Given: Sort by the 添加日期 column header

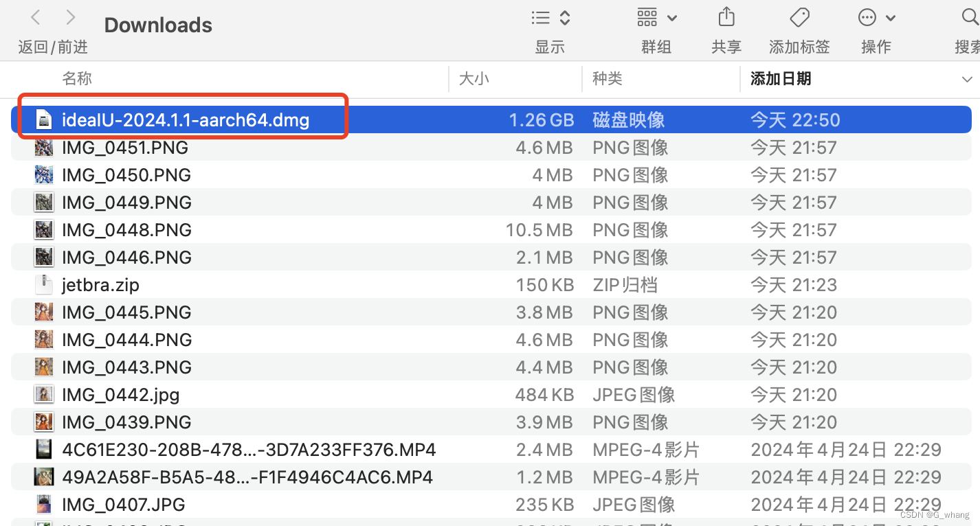Looking at the screenshot, I should point(781,78).
